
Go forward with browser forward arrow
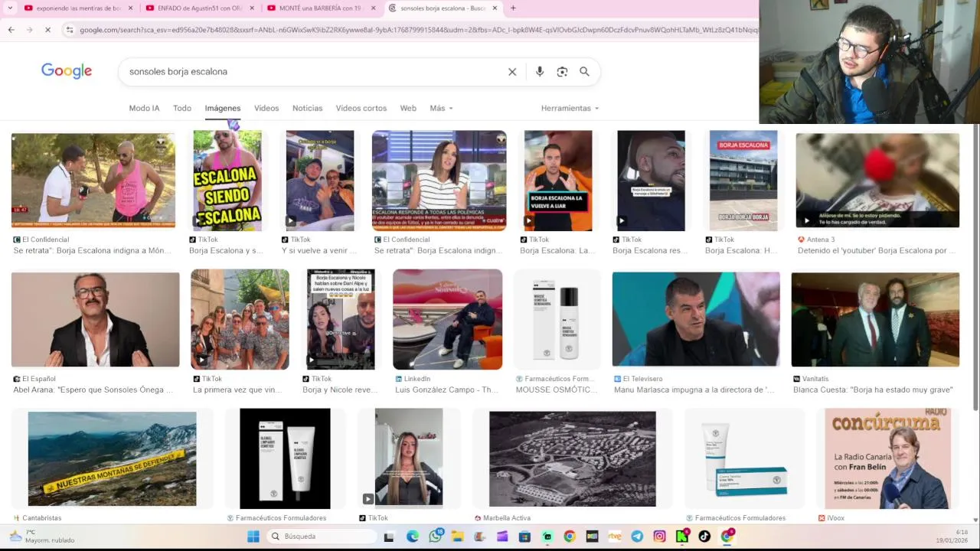click(29, 30)
